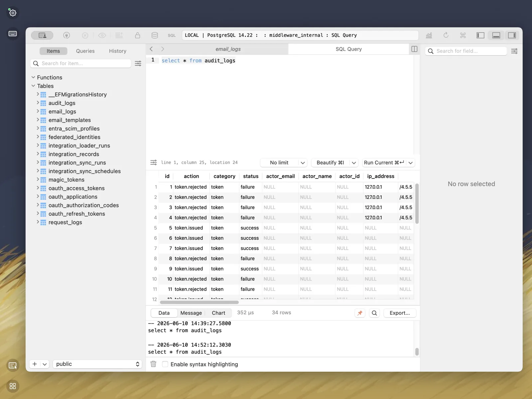
Task: Open the metrics chart icon
Action: coord(429,35)
